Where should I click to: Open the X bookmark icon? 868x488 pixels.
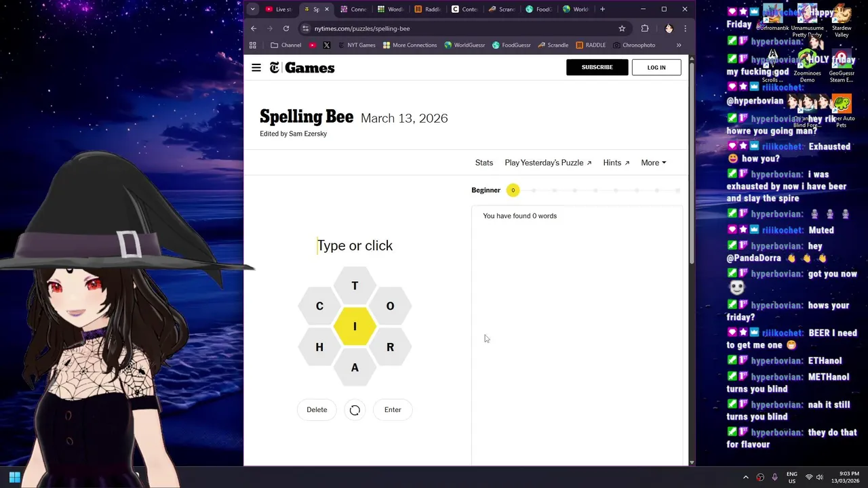[x=327, y=45]
